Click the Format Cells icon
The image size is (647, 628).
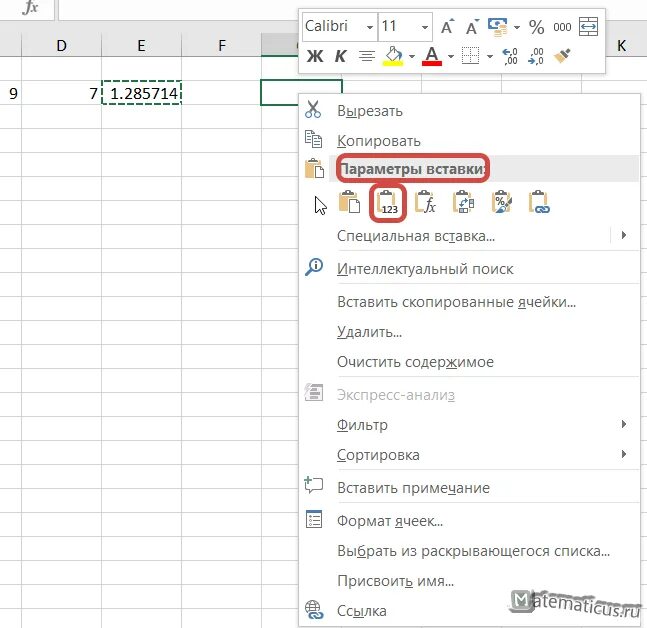point(314,519)
